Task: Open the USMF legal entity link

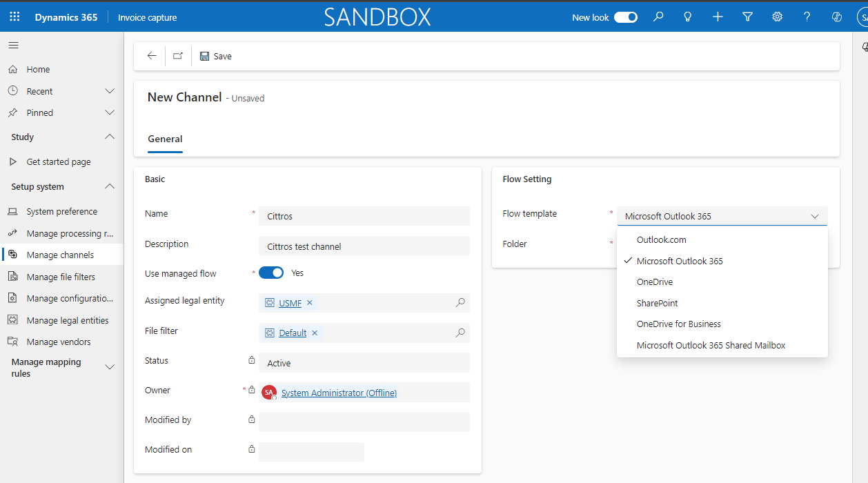Action: click(x=290, y=303)
